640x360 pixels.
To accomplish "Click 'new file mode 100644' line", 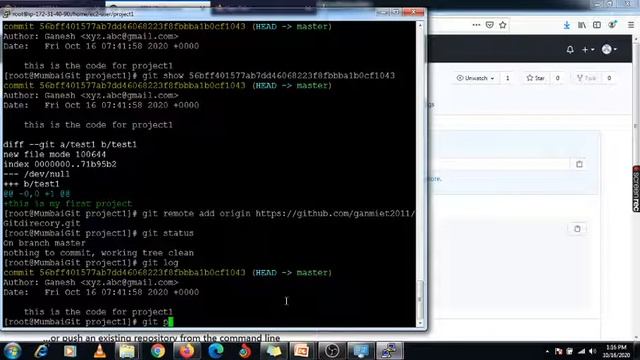I will [x=54, y=154].
